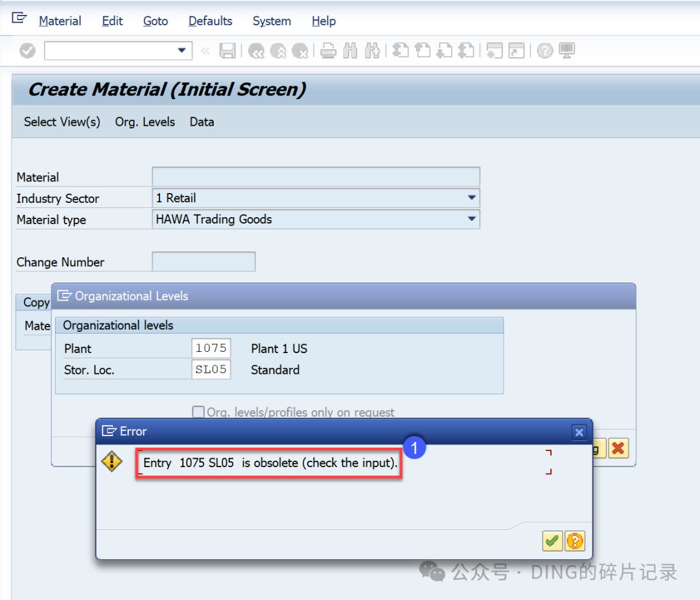Confirm the error with the green checkmark button
The width and height of the screenshot is (700, 600).
click(x=552, y=541)
